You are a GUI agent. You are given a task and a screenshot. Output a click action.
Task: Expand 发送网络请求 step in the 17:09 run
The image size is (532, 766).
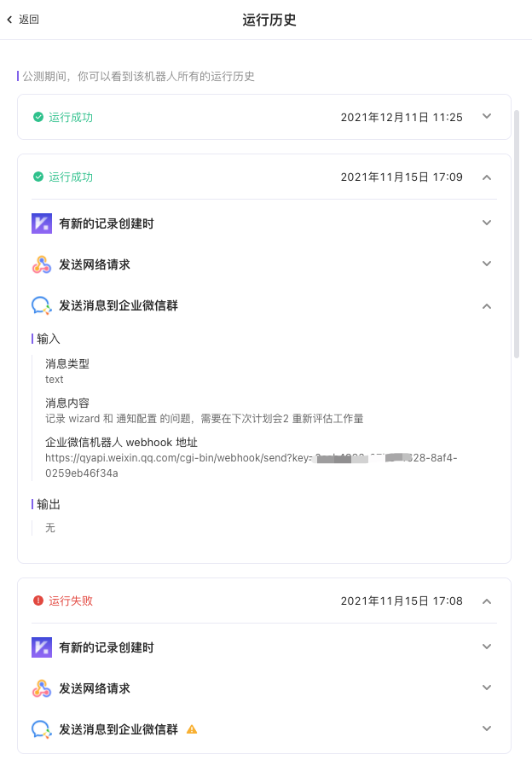coord(487,264)
